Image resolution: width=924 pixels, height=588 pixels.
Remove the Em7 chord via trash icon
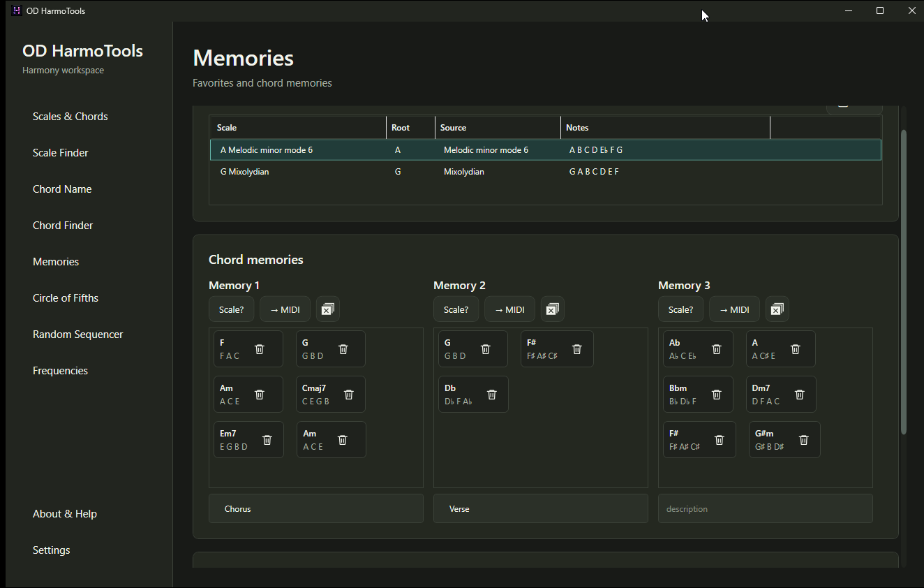coord(267,440)
